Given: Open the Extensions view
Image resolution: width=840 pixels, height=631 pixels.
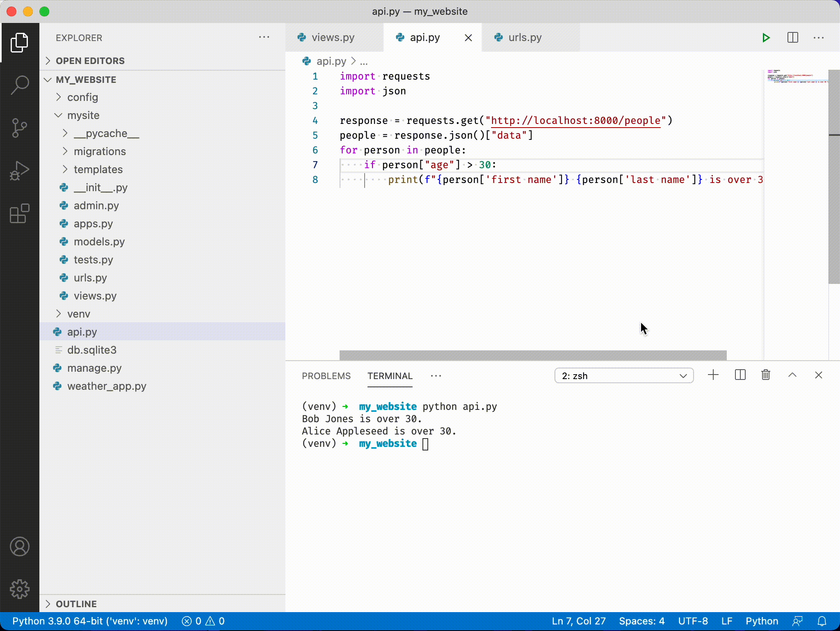Looking at the screenshot, I should pyautogui.click(x=19, y=214).
